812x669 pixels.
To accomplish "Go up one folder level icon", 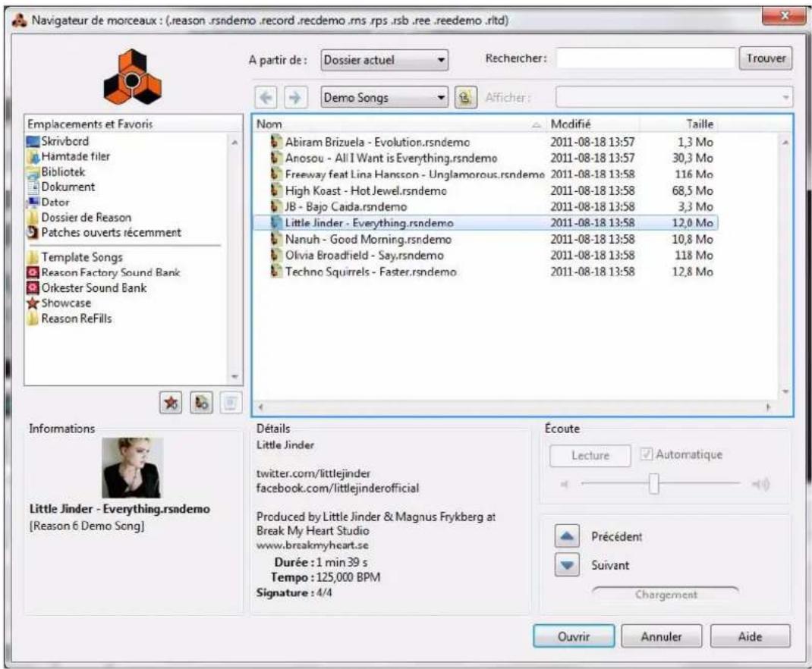I will pos(465,97).
